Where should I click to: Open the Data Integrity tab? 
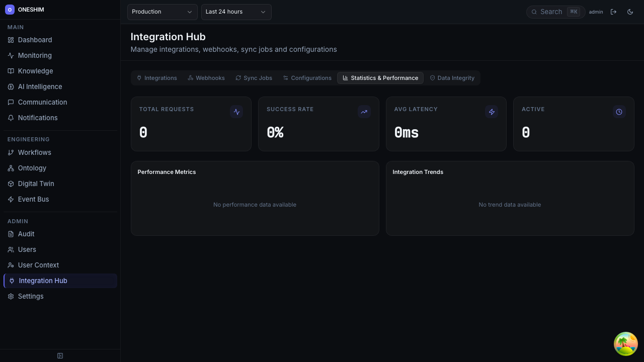(x=451, y=78)
